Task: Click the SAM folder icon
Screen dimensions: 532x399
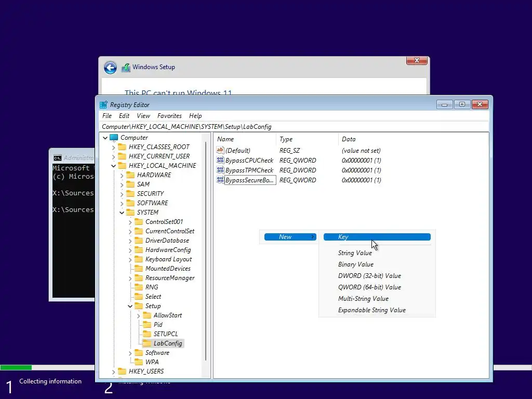Action: (130, 184)
